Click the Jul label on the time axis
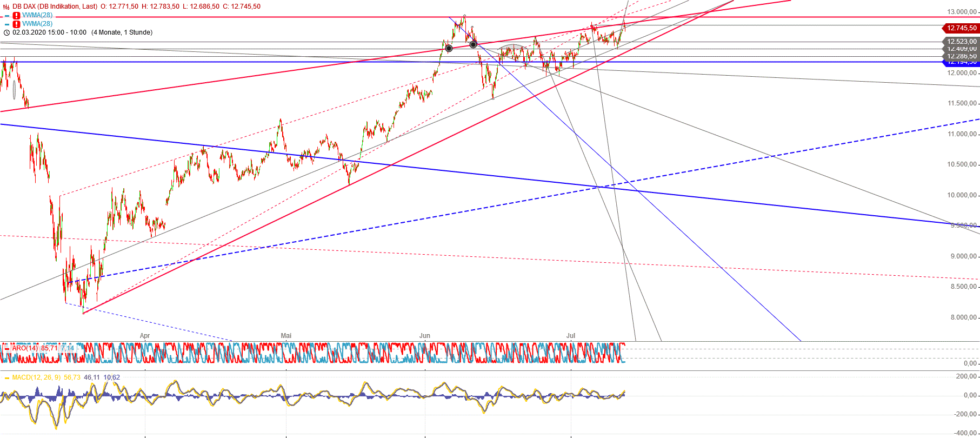Image resolution: width=980 pixels, height=438 pixels. (x=571, y=336)
